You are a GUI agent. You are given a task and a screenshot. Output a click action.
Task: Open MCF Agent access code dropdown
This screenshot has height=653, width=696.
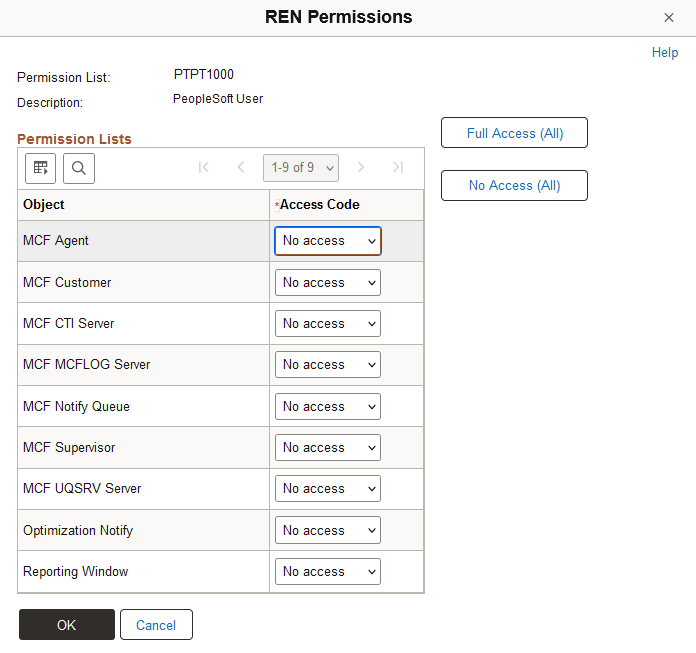click(328, 241)
